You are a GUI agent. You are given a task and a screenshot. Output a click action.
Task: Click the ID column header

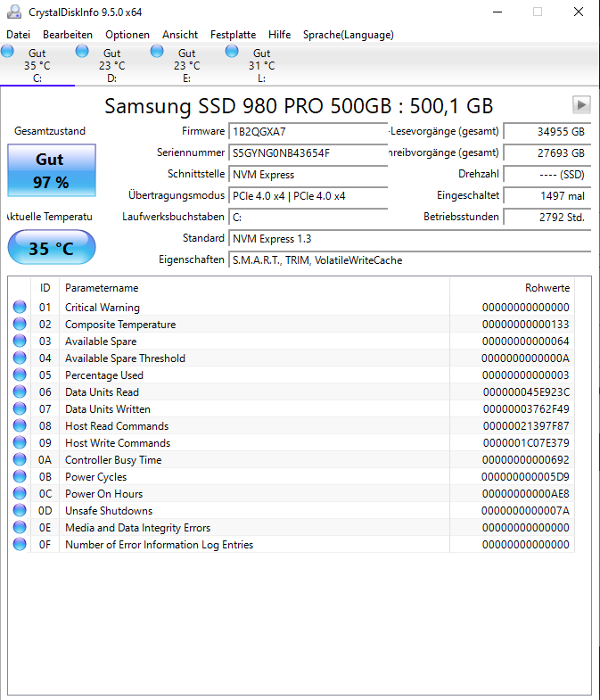pyautogui.click(x=45, y=288)
